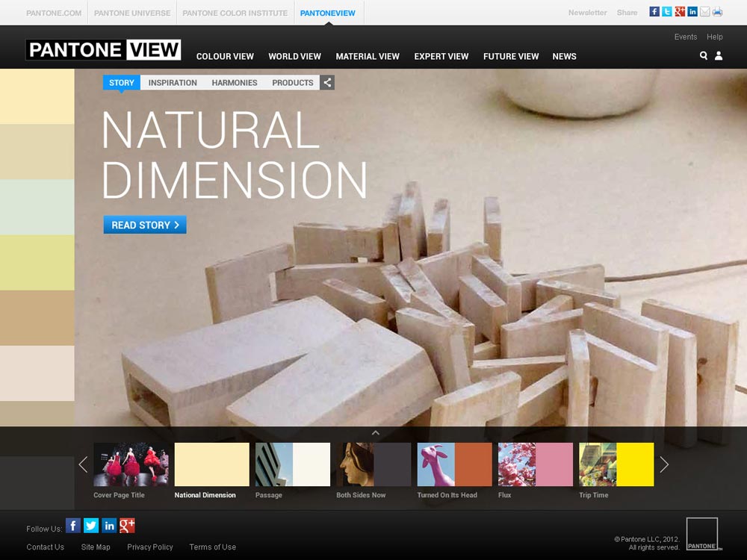The width and height of the screenshot is (747, 560).
Task: Share on Twitter from top bar
Action: click(667, 11)
